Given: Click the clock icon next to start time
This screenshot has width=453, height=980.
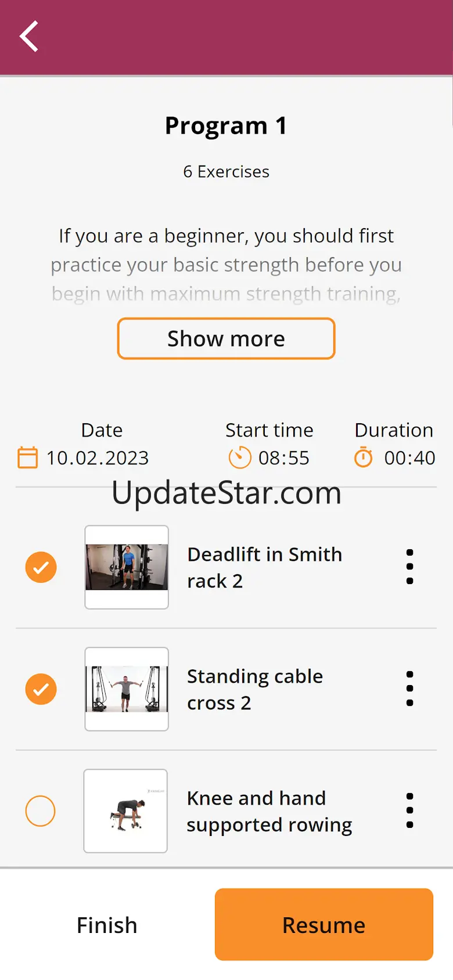Looking at the screenshot, I should coord(240,457).
